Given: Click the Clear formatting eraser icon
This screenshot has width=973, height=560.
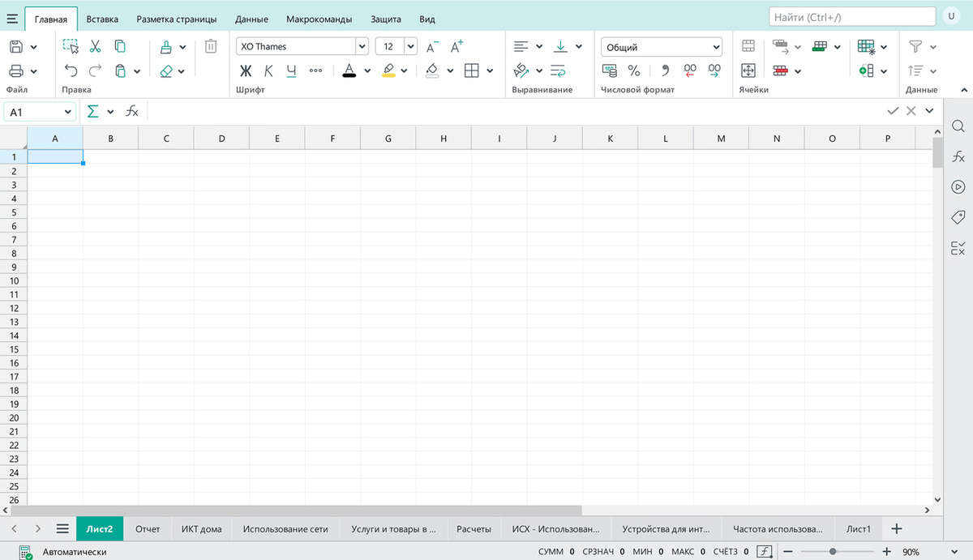Looking at the screenshot, I should 166,71.
